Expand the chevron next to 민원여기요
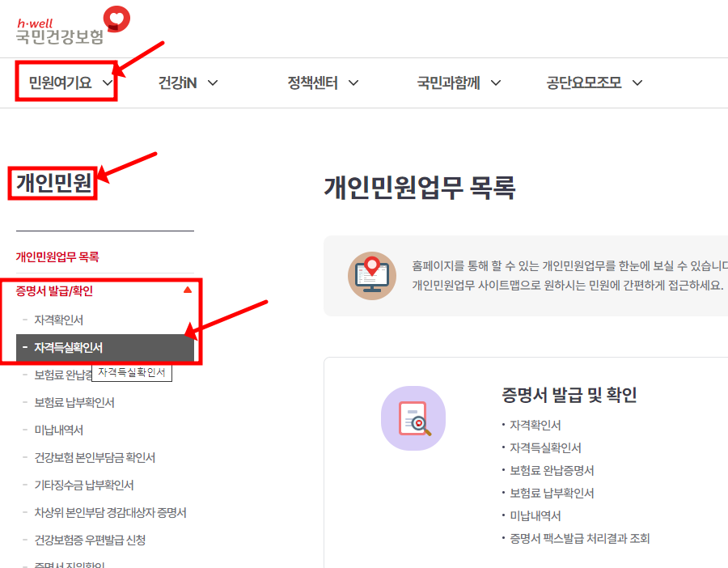The width and height of the screenshot is (728, 568). coord(108,83)
